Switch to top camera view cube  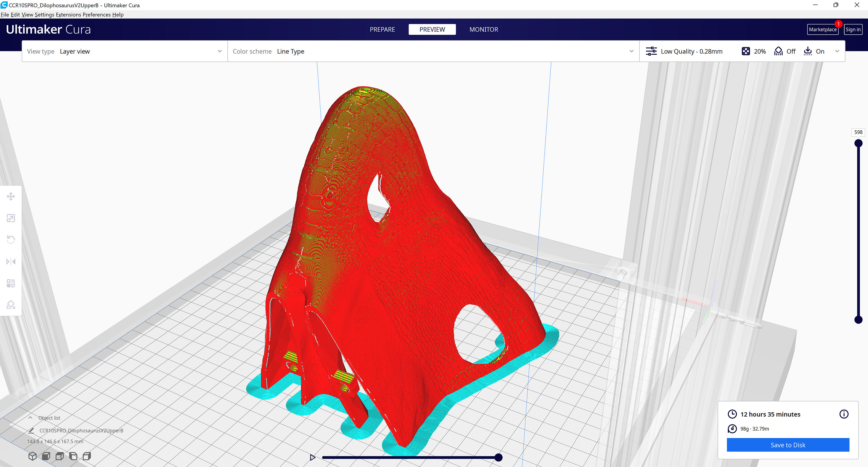coord(60,456)
